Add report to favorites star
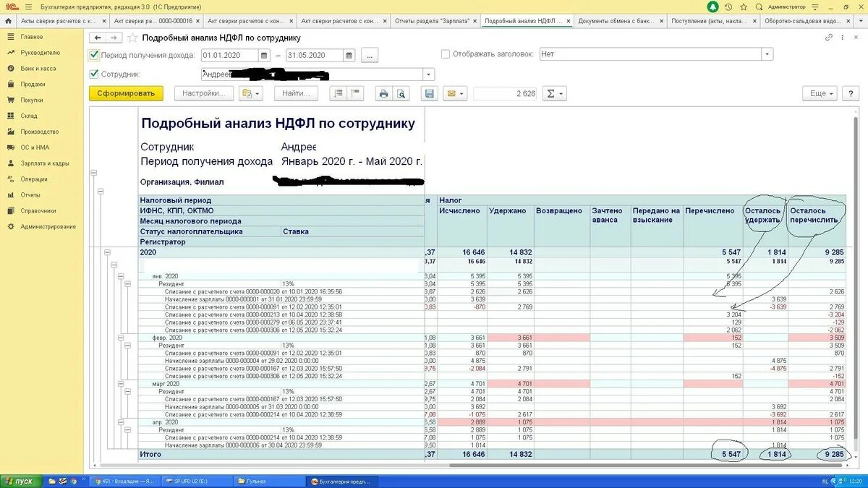 point(132,38)
